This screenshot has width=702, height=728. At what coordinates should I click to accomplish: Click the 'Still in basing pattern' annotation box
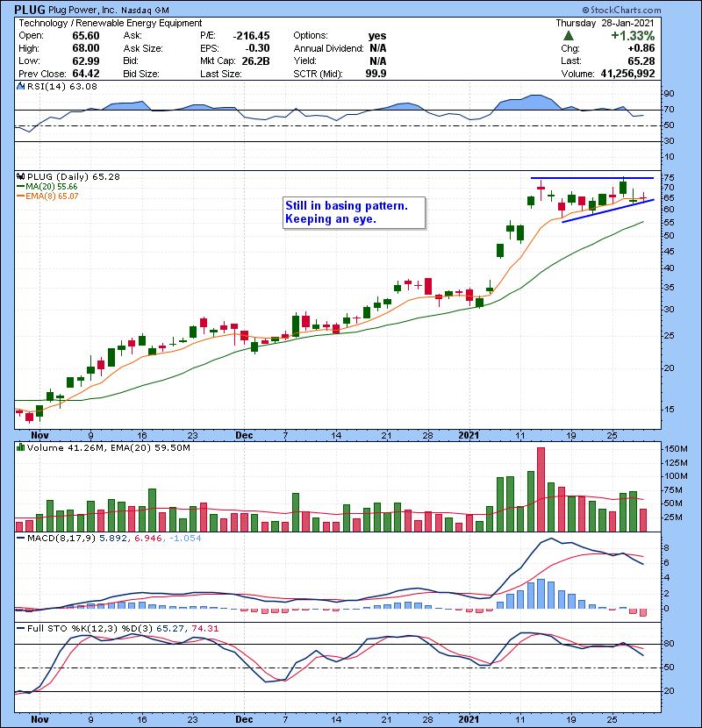pos(354,212)
